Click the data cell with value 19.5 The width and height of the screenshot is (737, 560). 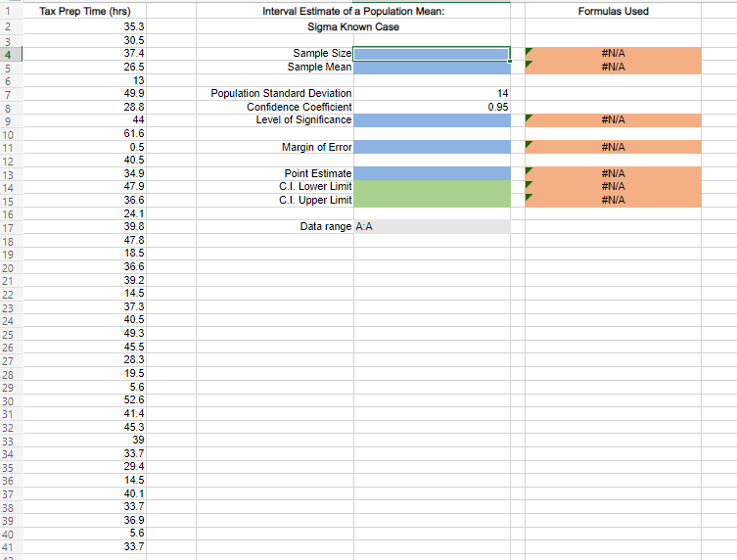[x=84, y=373]
